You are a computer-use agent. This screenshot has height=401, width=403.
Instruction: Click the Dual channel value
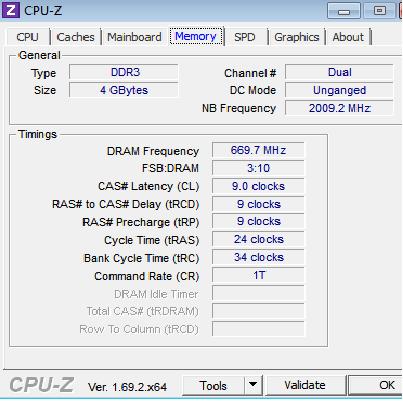tap(339, 72)
